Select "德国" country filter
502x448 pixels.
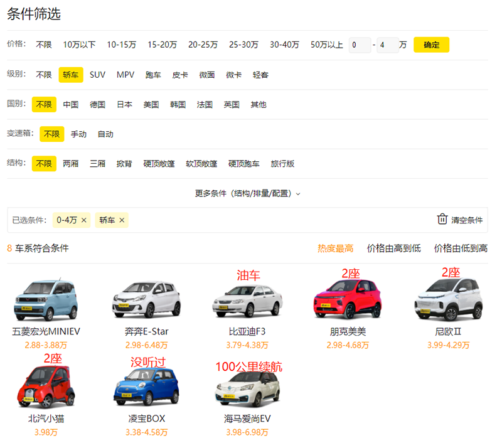tap(97, 104)
